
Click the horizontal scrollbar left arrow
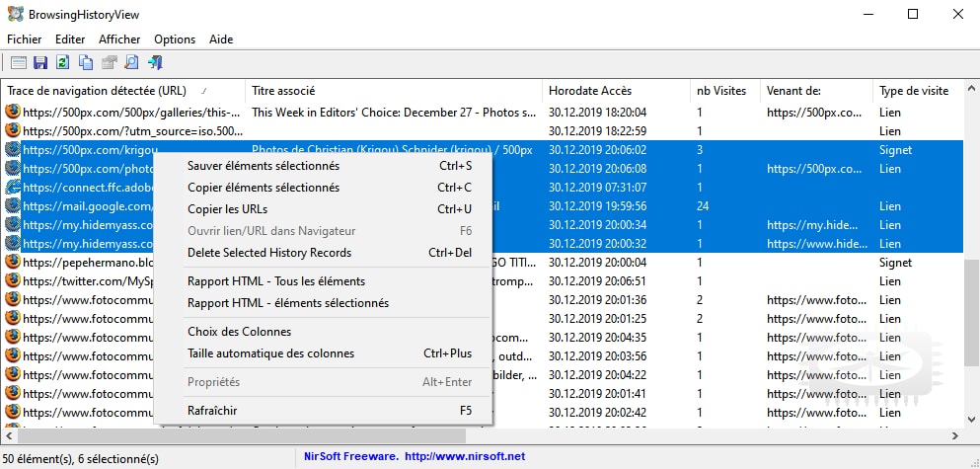[9, 435]
